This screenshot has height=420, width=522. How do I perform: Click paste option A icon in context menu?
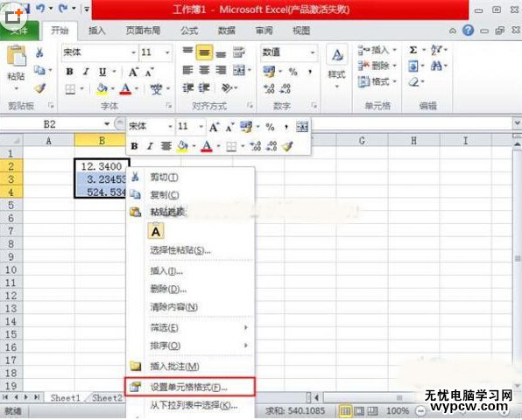[x=156, y=231]
